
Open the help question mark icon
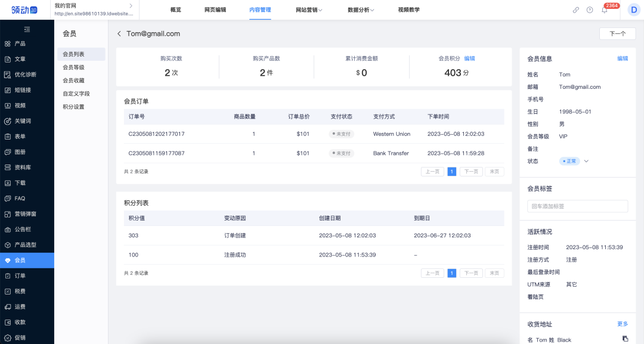590,10
